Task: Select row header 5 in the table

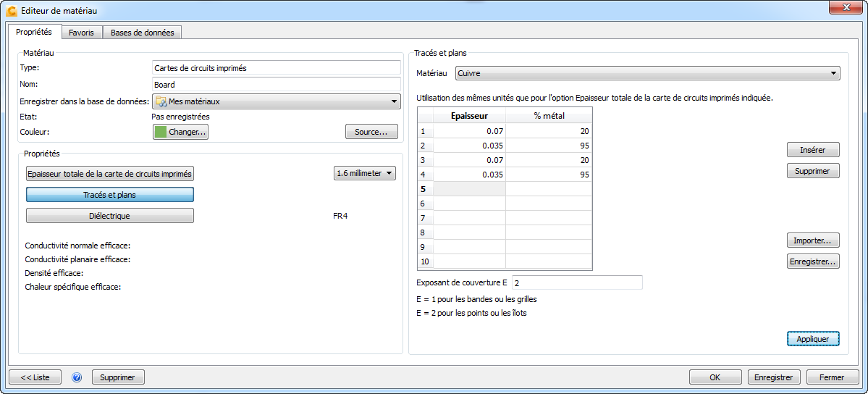Action: coord(425,189)
